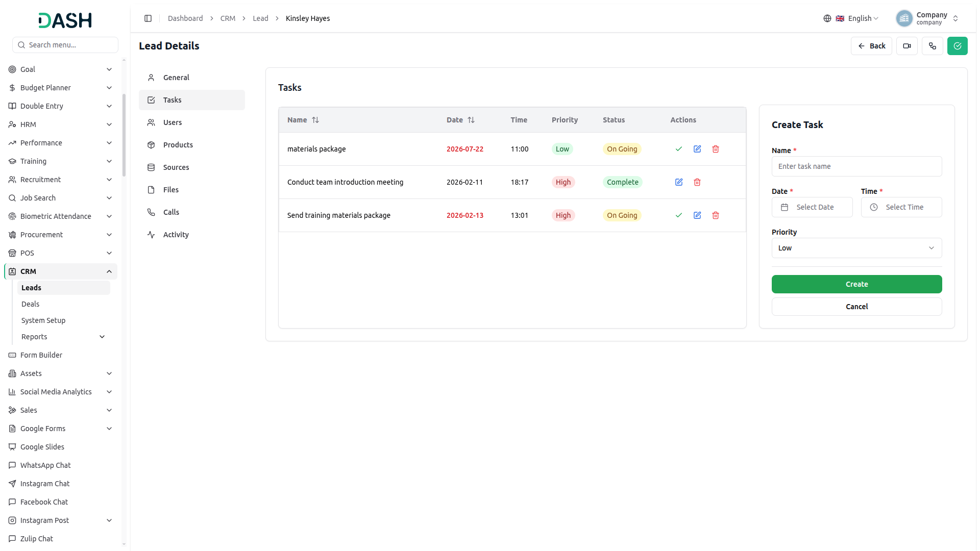This screenshot has height=551, width=980.
Task: Open the Company account switcher
Action: pos(927,18)
